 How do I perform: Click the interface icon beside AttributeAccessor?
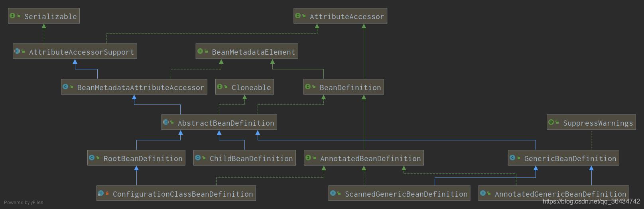tap(298, 16)
